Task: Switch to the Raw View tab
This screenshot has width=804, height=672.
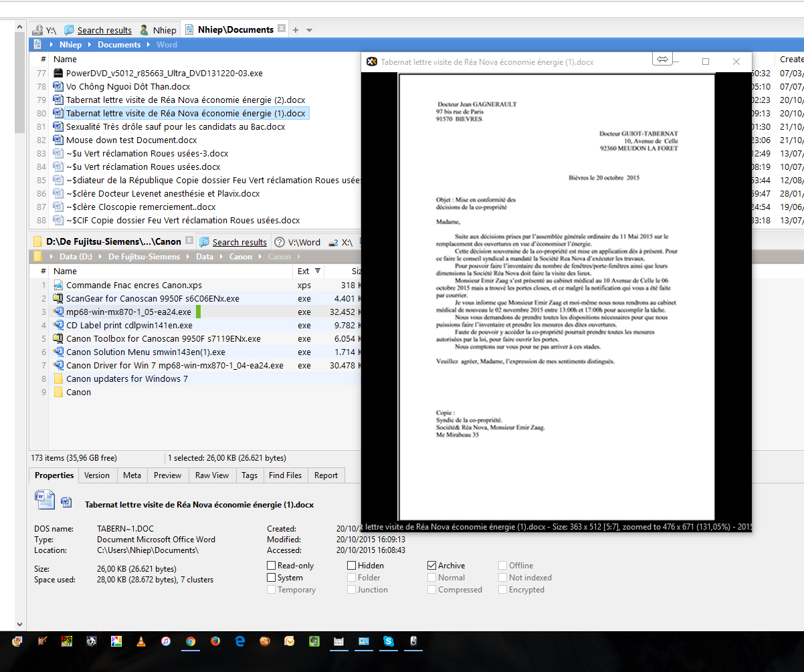Action: (211, 475)
